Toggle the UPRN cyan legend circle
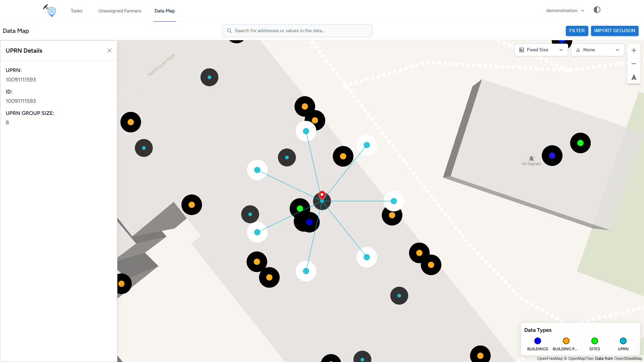Image resolution: width=644 pixels, height=362 pixels. (x=623, y=341)
